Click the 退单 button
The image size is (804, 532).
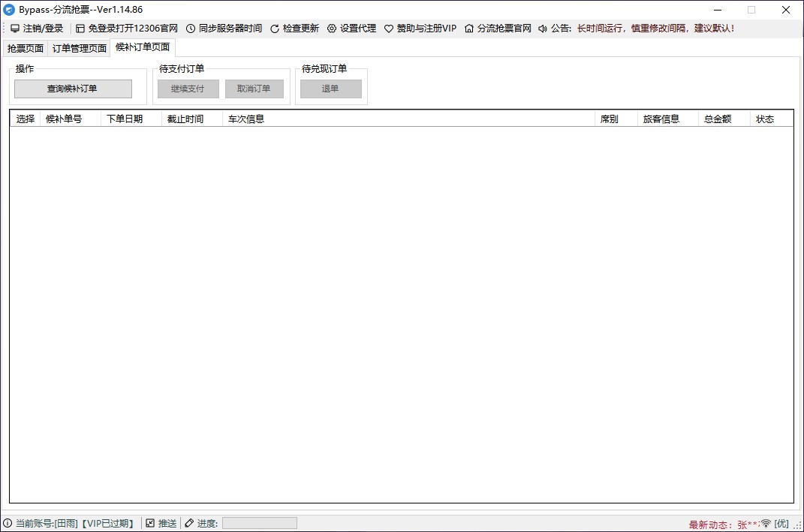coord(331,89)
